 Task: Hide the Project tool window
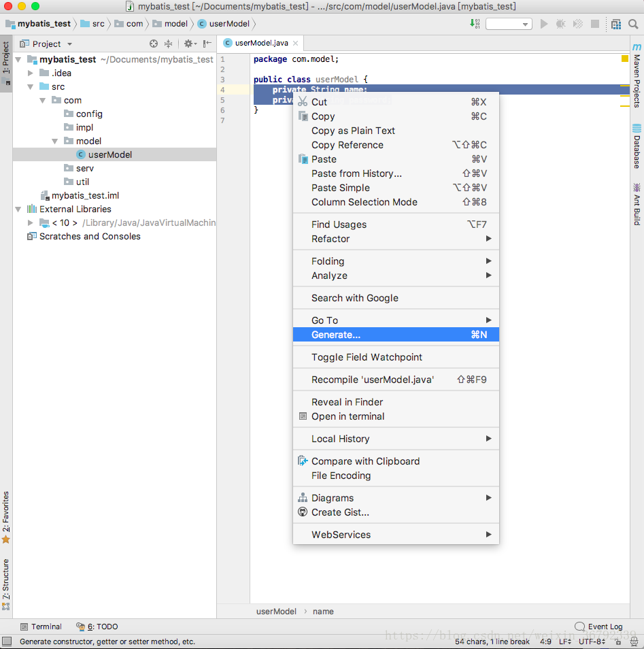207,44
